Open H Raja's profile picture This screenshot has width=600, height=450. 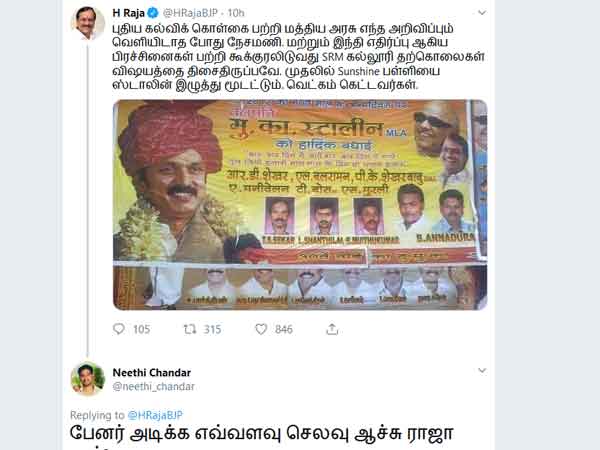[88, 22]
